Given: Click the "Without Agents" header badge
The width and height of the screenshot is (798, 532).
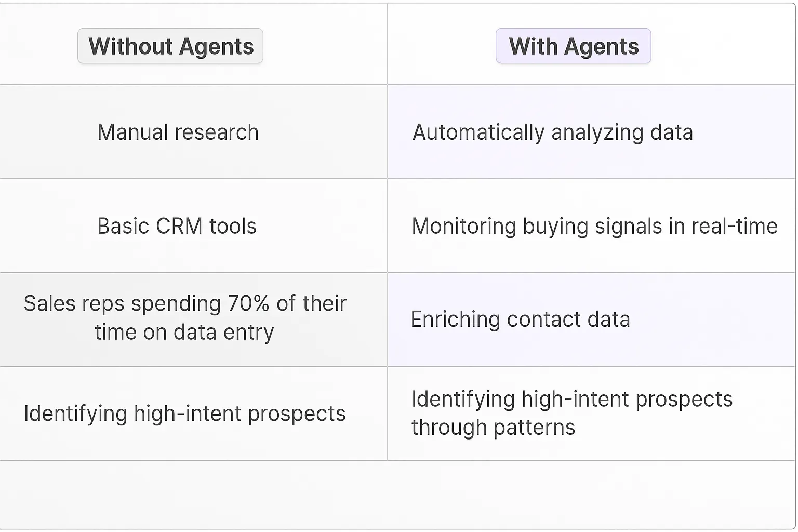Looking at the screenshot, I should [170, 46].
